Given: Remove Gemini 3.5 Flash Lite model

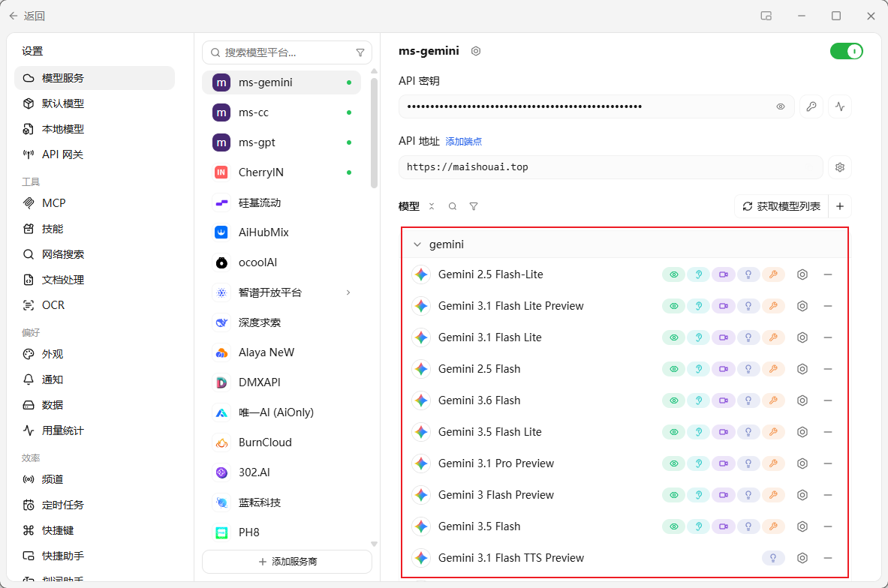Looking at the screenshot, I should pyautogui.click(x=827, y=432).
